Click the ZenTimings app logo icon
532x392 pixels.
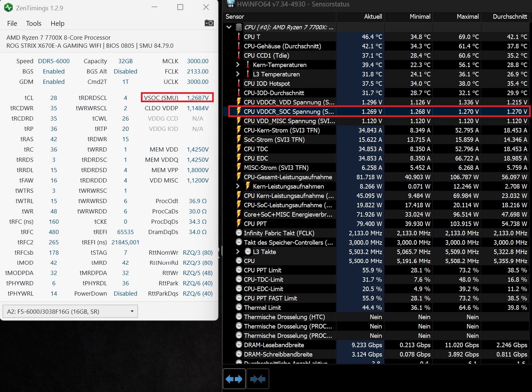point(8,7)
